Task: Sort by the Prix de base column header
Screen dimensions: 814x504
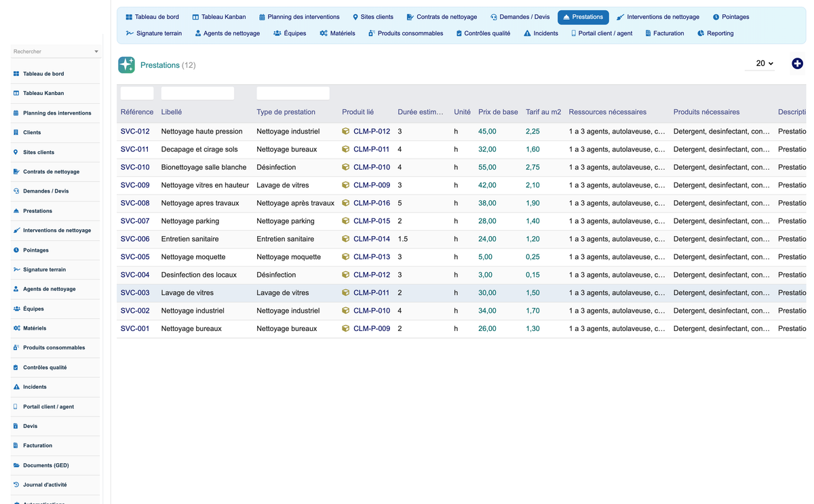Action: pyautogui.click(x=498, y=112)
